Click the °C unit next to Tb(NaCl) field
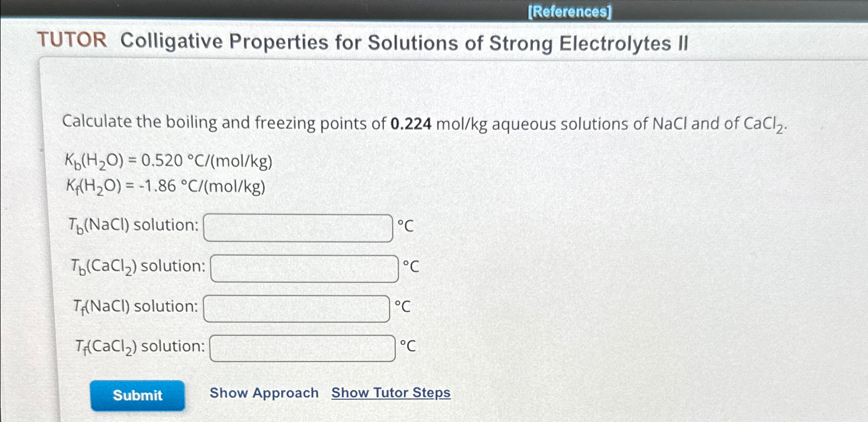The width and height of the screenshot is (868, 422). pos(405,226)
